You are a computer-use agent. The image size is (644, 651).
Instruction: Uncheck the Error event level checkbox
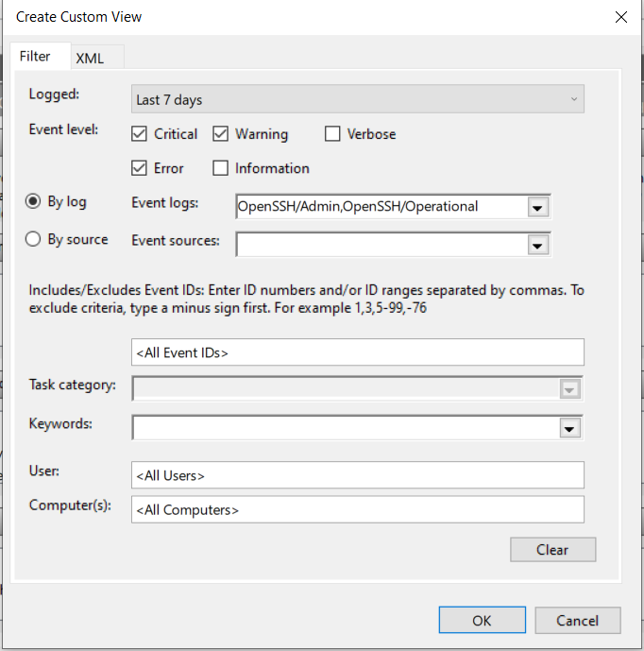tap(139, 168)
